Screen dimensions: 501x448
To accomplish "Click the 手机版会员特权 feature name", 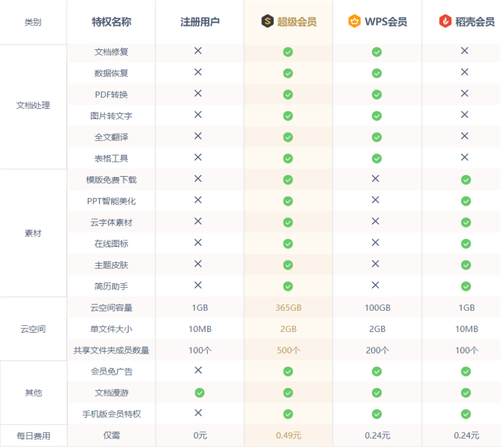I will pyautogui.click(x=111, y=414).
